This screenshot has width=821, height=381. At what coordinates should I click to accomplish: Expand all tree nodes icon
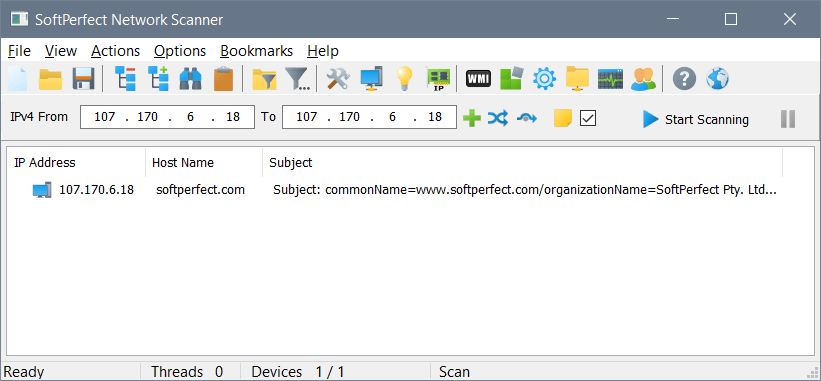[x=158, y=79]
